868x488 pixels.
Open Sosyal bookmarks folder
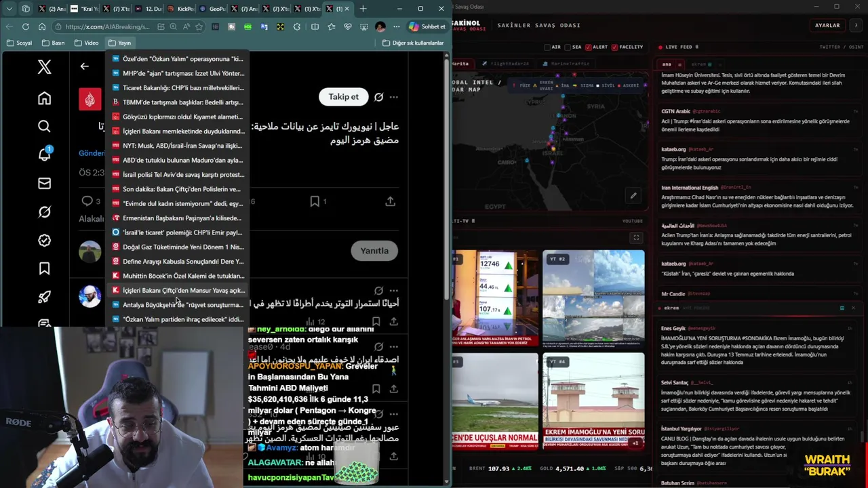(19, 43)
